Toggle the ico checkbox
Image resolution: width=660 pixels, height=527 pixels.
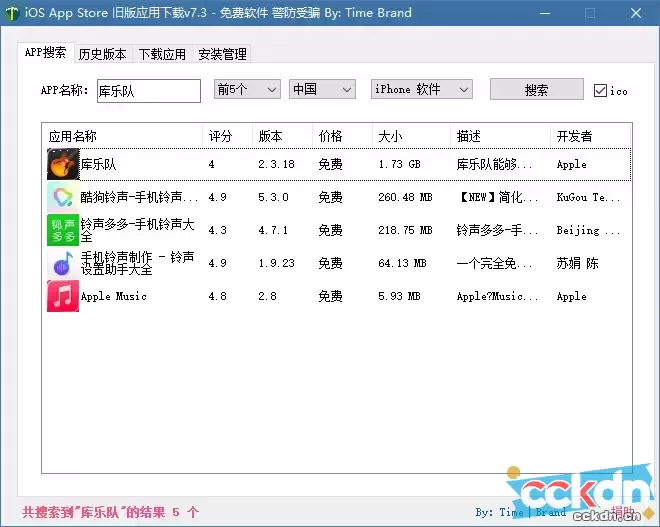coord(600,90)
